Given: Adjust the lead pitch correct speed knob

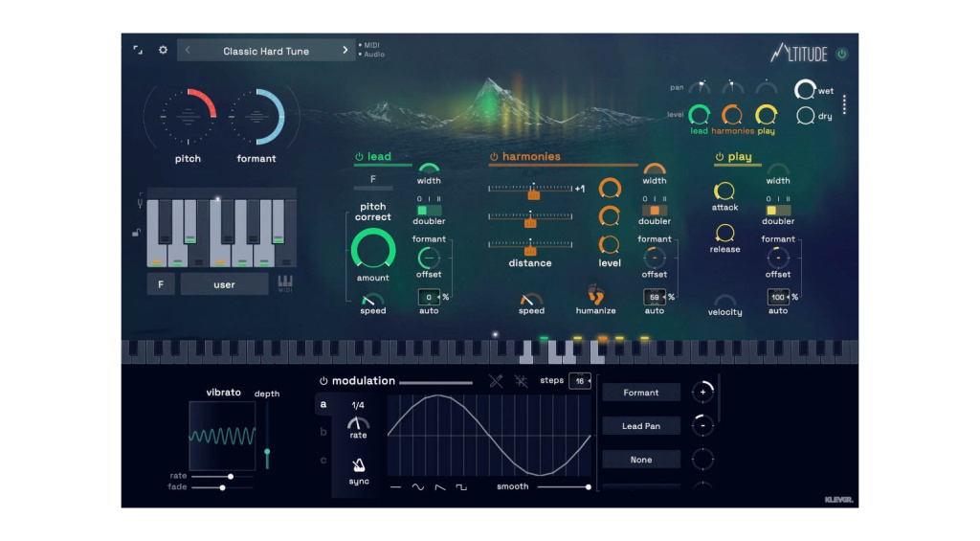Looking at the screenshot, I should pos(372,300).
